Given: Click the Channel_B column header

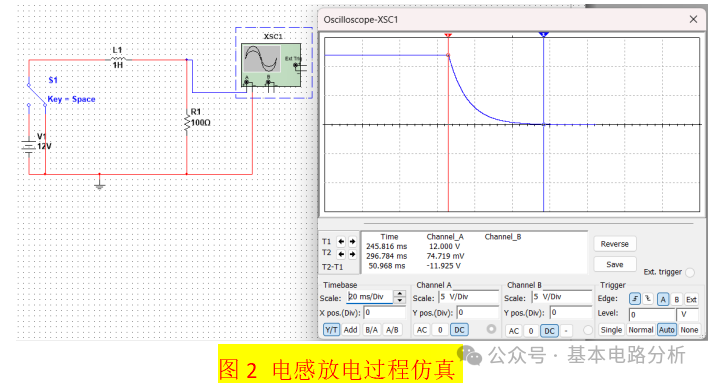Looking at the screenshot, I should point(503,237).
